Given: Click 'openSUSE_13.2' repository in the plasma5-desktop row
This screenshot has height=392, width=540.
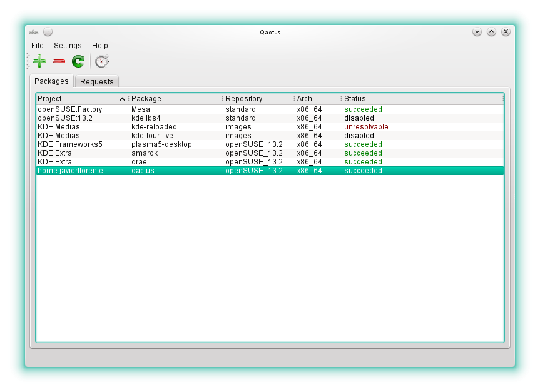Looking at the screenshot, I should pos(254,144).
